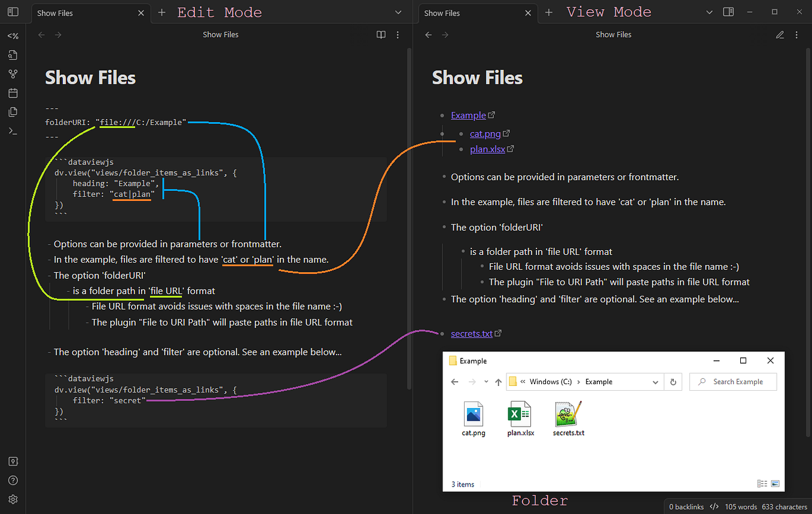The width and height of the screenshot is (812, 514).
Task: Click the 3 items Explorer status text
Action: tap(462, 484)
